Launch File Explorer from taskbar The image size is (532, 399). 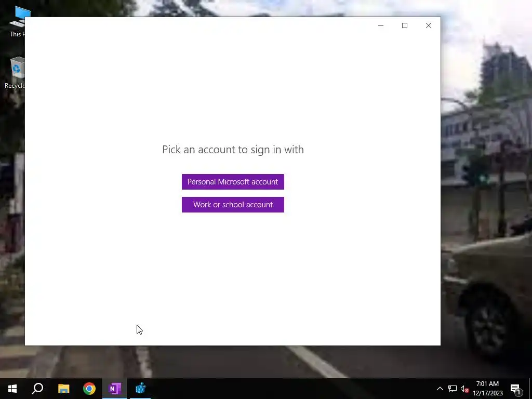point(63,389)
